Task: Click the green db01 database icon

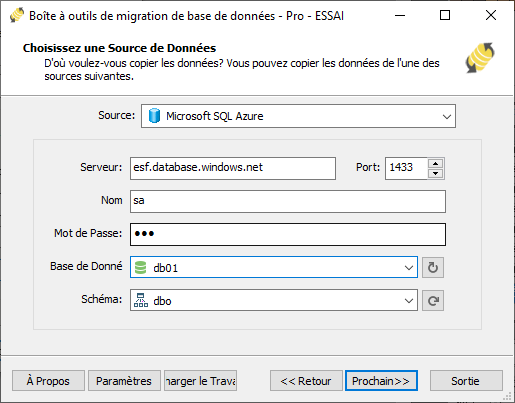Action: click(140, 267)
